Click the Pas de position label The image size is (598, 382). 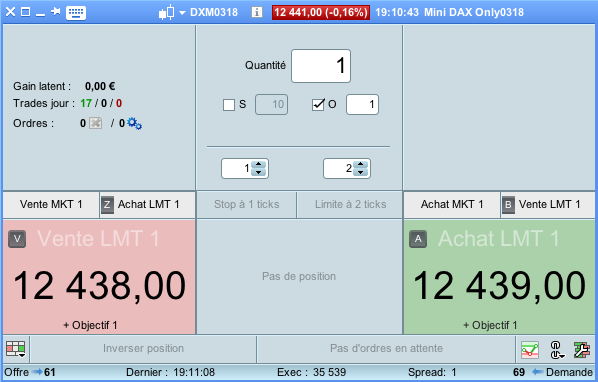click(299, 276)
